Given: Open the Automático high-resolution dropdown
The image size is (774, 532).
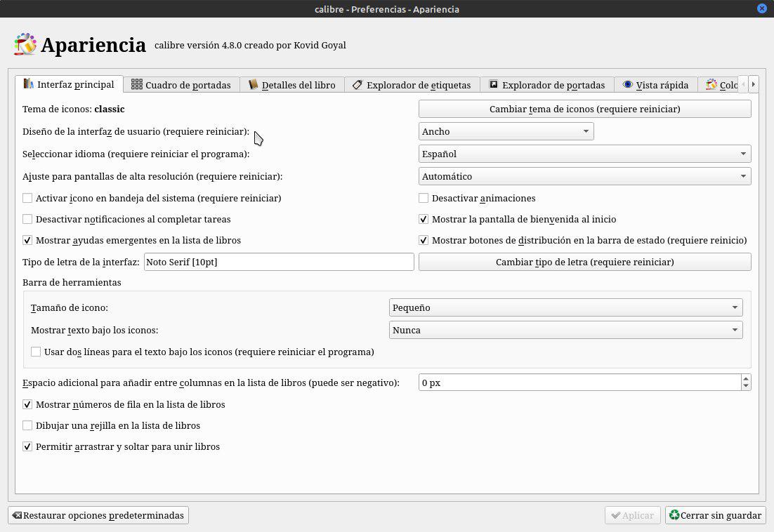Looking at the screenshot, I should [x=585, y=176].
